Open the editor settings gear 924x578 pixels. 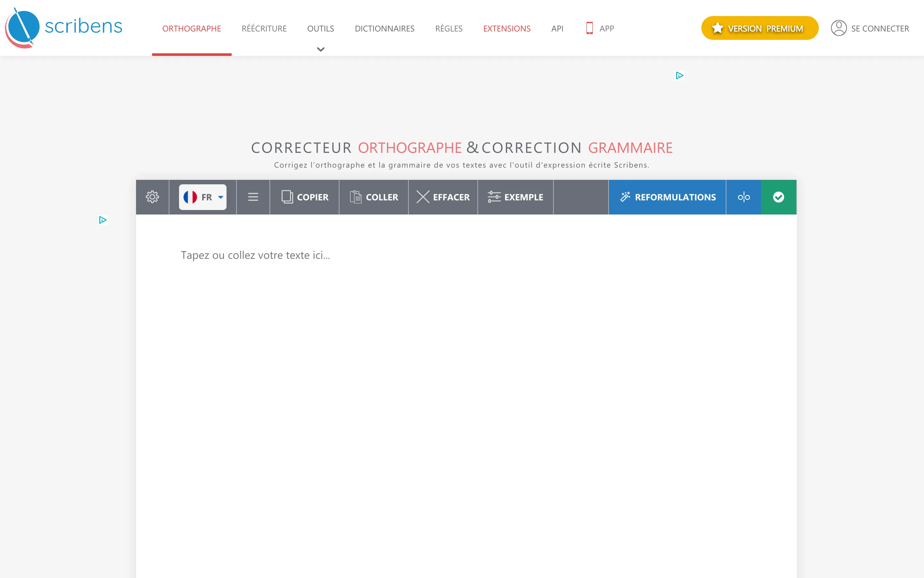tap(152, 197)
